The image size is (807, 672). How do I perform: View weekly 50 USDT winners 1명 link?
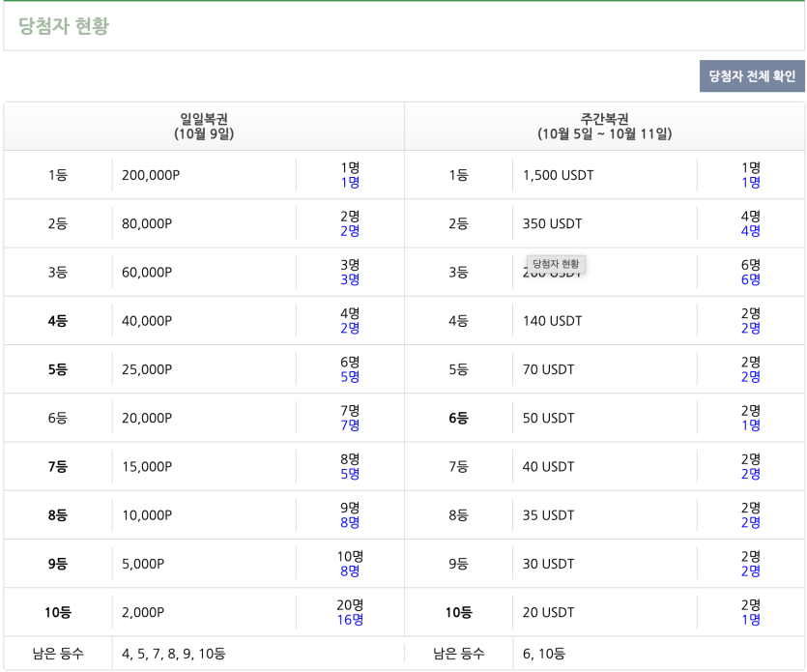click(x=751, y=425)
